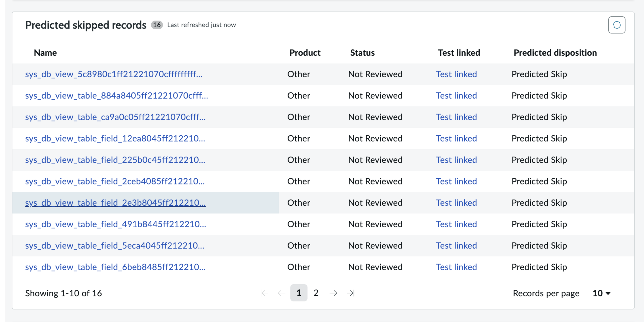Image resolution: width=644 pixels, height=322 pixels.
Task: Open record sys_db_view_table_field_491b8445ff212210...
Action: click(116, 224)
